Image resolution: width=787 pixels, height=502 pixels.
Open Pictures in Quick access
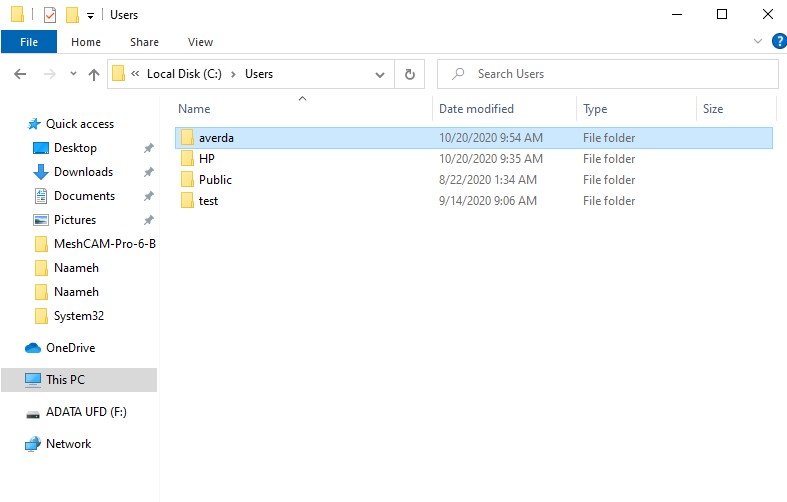click(x=75, y=220)
